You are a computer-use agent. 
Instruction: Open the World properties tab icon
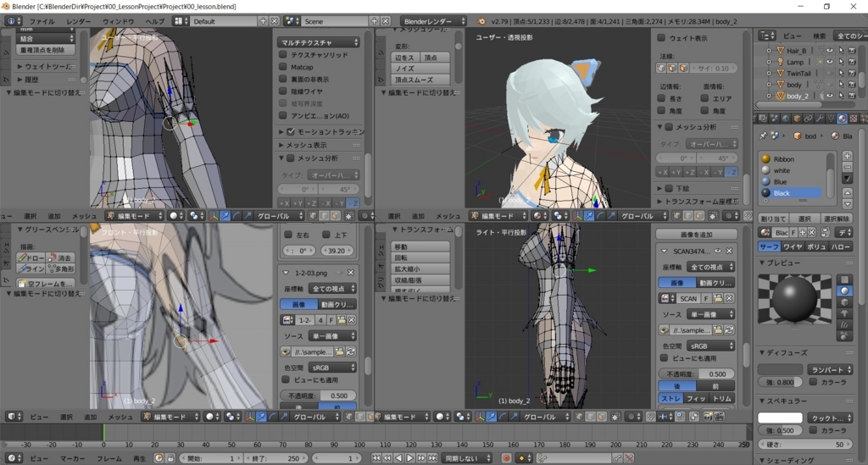[x=785, y=119]
